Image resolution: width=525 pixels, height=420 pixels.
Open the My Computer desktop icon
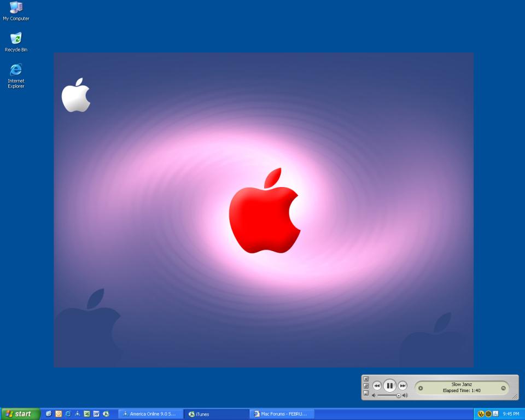16,11
